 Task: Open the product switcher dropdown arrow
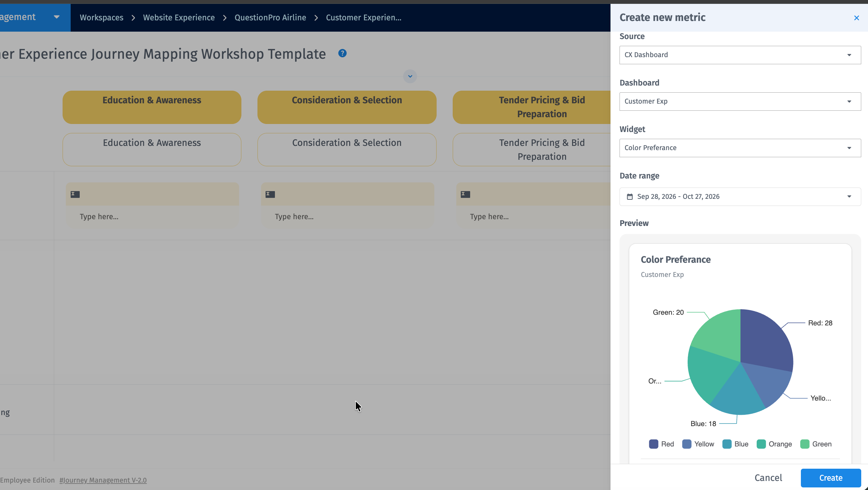[56, 17]
